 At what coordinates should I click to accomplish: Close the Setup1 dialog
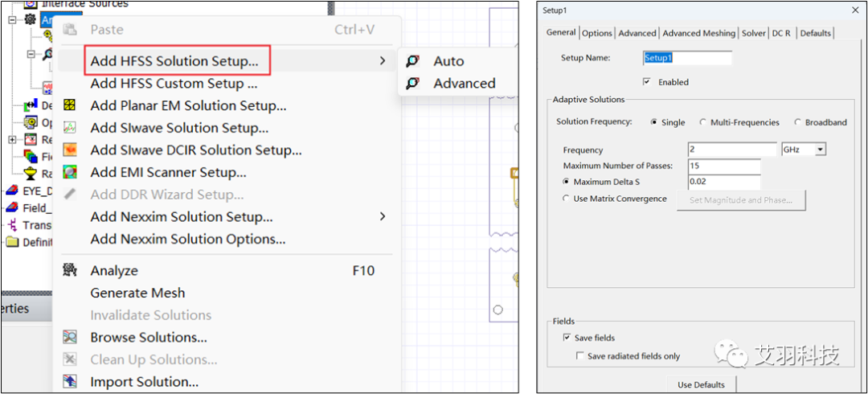[x=854, y=10]
